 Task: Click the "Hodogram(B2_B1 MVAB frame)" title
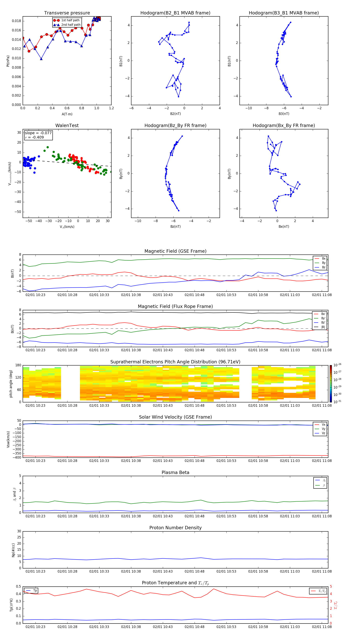[x=175, y=13]
